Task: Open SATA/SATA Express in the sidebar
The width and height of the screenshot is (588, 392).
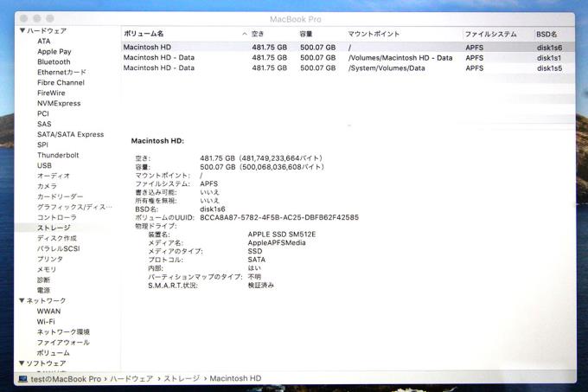Action: (71, 134)
